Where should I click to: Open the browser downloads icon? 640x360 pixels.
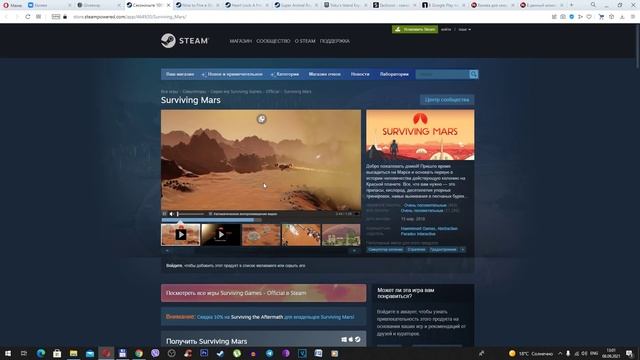click(622, 17)
